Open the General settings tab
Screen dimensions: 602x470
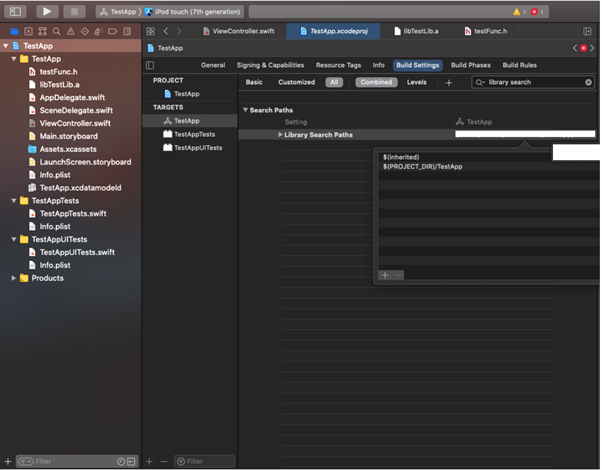(213, 65)
